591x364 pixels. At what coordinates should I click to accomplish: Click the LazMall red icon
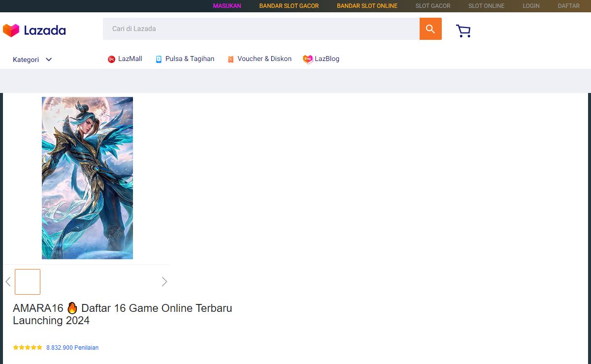(x=111, y=60)
